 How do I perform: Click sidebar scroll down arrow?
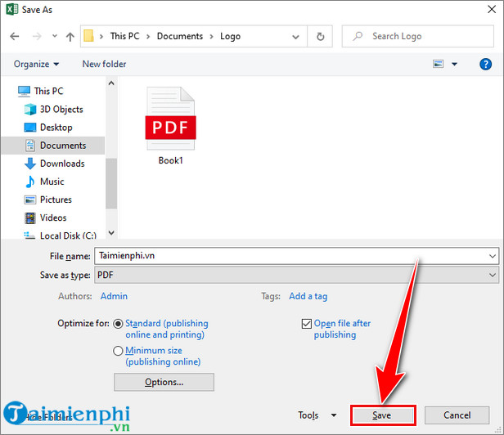click(111, 232)
